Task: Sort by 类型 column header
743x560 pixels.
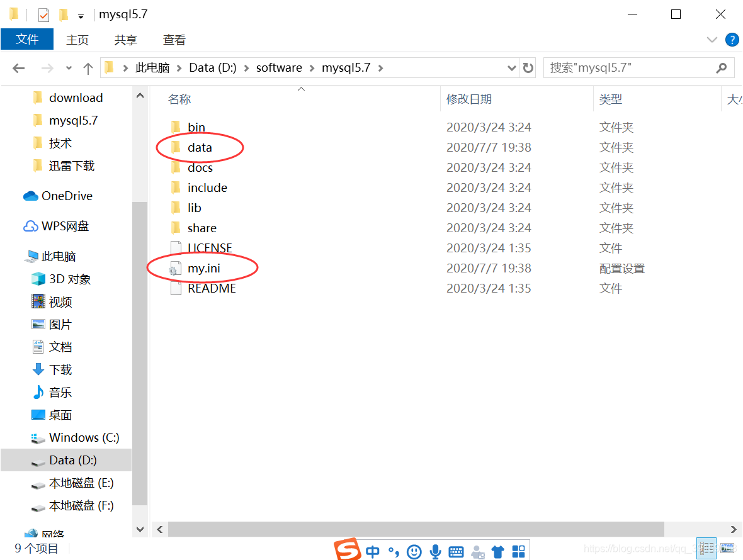Action: (x=610, y=99)
